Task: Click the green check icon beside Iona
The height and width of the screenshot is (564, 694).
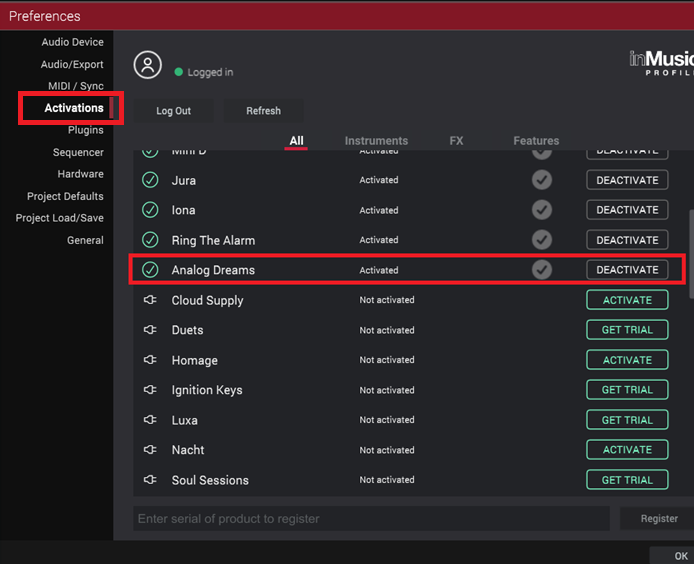Action: click(x=150, y=210)
